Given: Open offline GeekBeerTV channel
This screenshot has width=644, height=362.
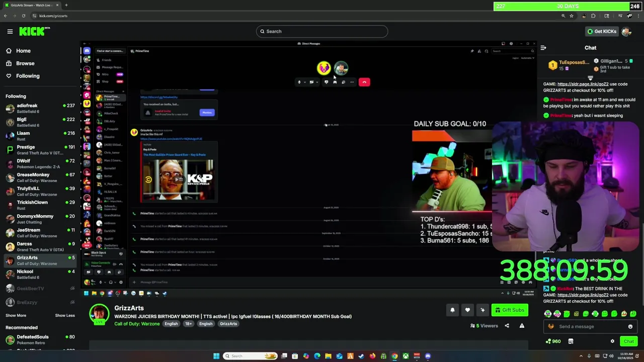Looking at the screenshot, I should (40, 289).
